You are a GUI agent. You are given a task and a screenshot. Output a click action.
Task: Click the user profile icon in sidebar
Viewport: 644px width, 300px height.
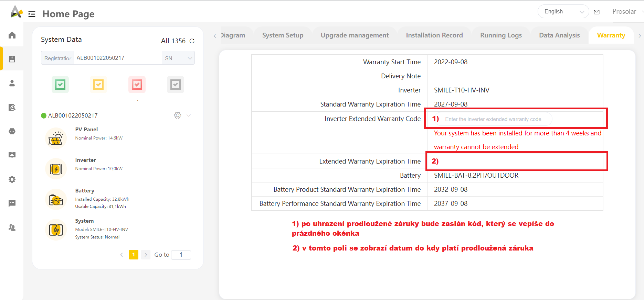click(12, 83)
